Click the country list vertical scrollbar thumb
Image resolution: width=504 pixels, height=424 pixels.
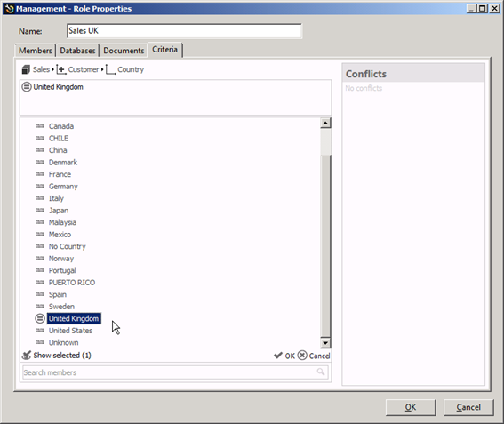click(325, 246)
